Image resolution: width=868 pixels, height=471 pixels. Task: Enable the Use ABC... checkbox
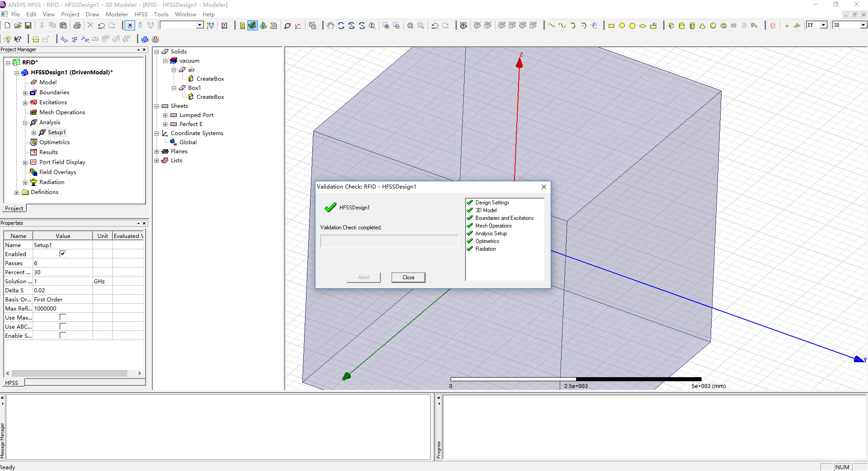[x=63, y=326]
